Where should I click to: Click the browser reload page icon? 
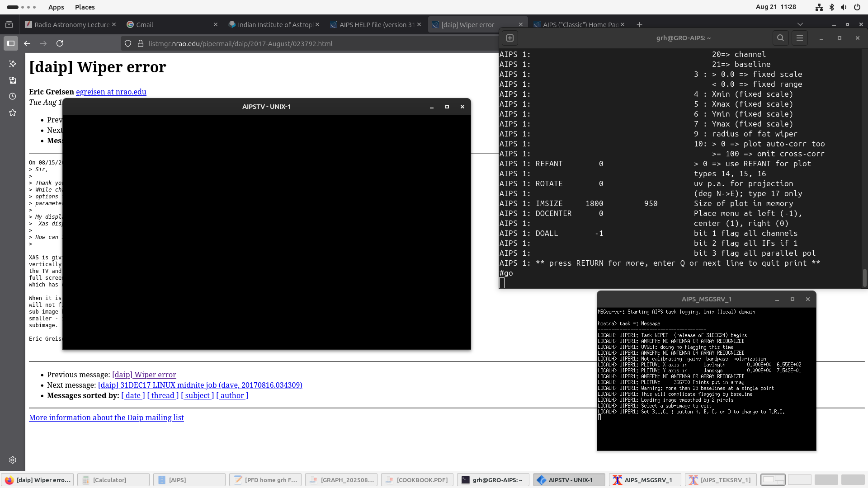(x=60, y=43)
